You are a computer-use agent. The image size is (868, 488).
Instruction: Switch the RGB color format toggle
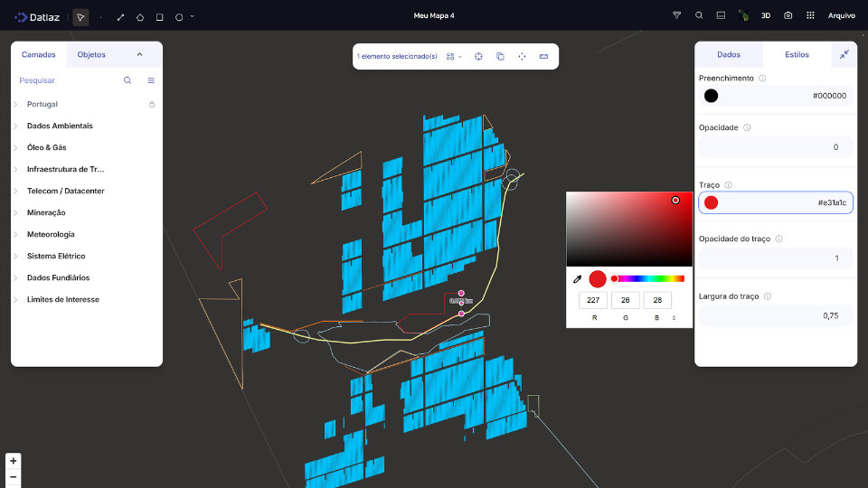coord(674,318)
